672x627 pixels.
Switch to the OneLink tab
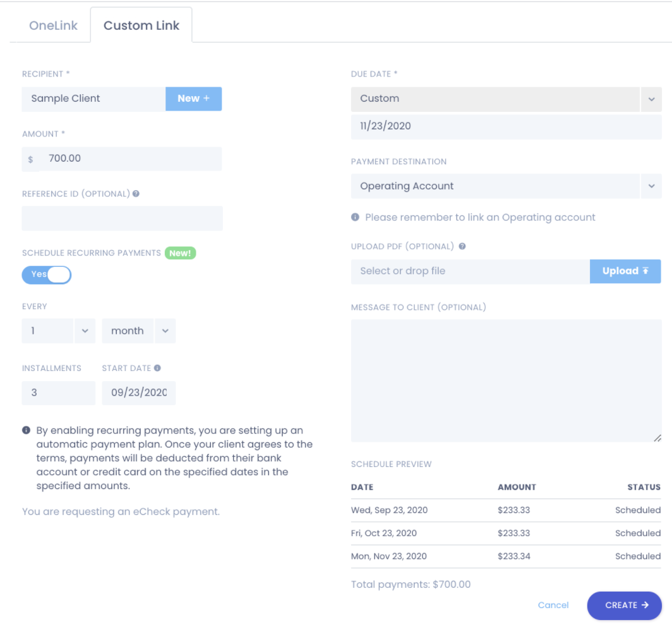coord(53,26)
